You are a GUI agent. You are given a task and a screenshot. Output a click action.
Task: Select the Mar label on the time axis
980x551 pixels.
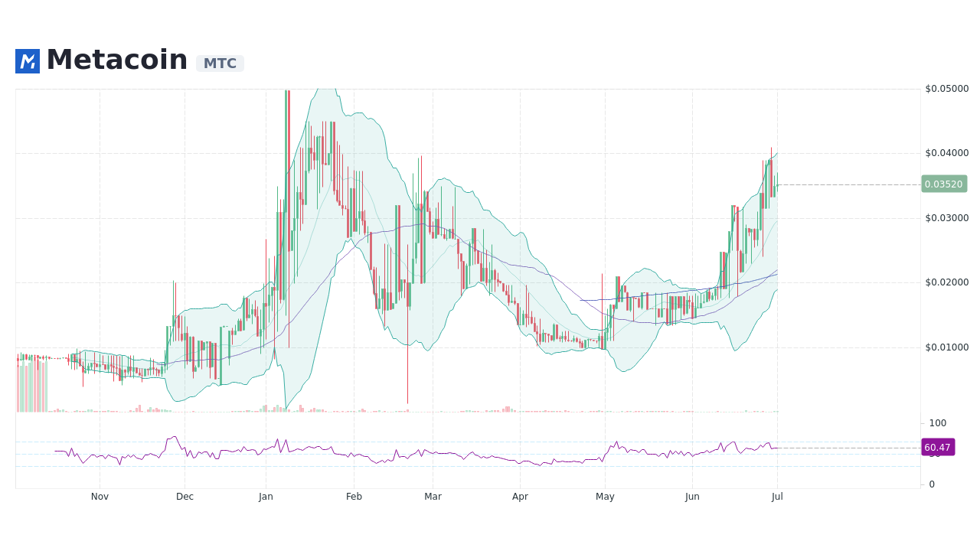(x=433, y=496)
